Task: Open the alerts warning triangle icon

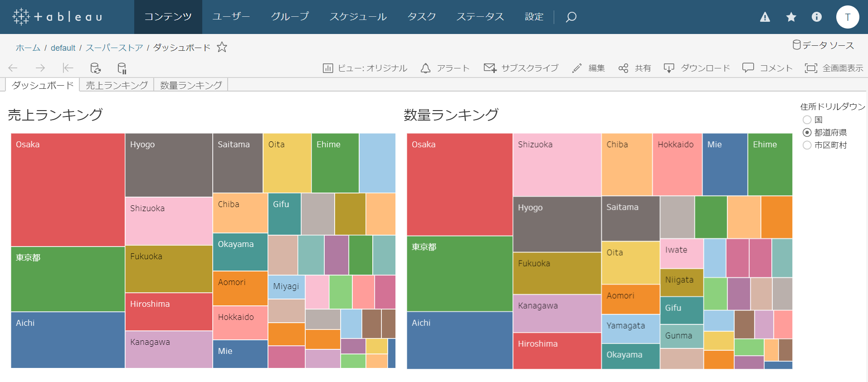Action: (765, 17)
